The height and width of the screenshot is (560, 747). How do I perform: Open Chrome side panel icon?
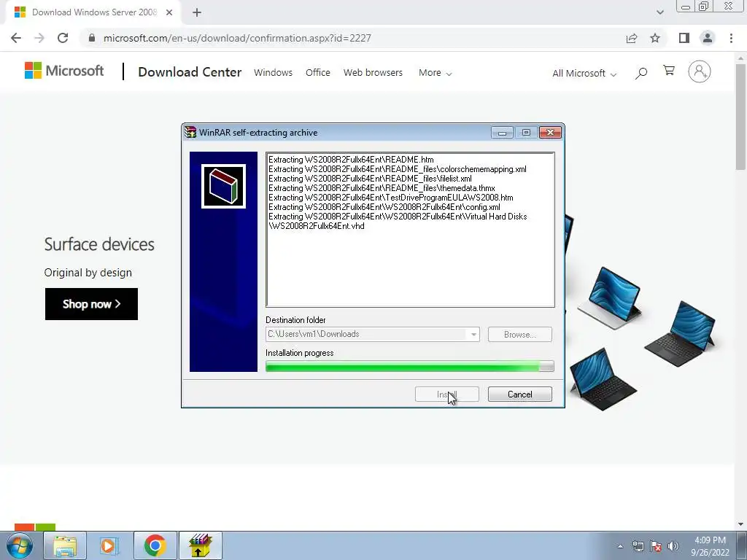684,38
